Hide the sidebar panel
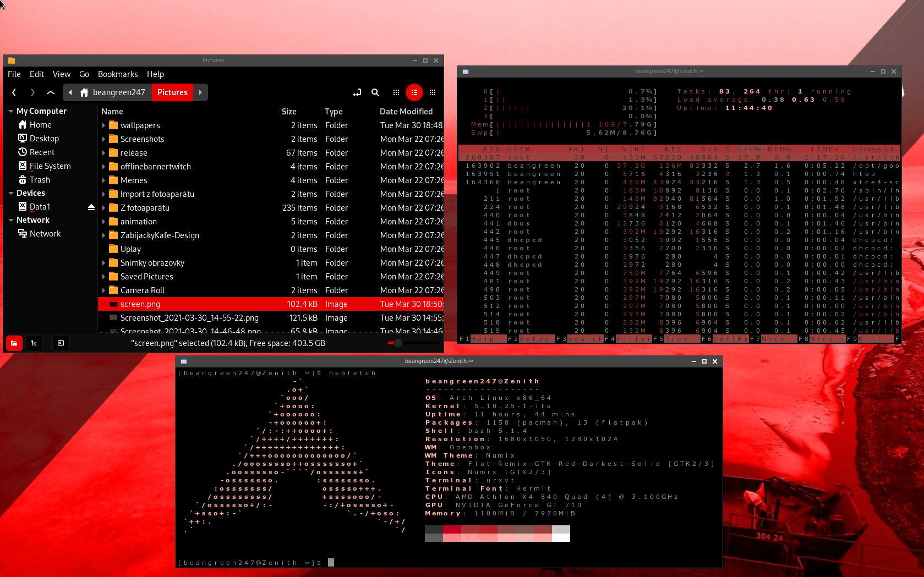This screenshot has height=577, width=924. tap(61, 343)
